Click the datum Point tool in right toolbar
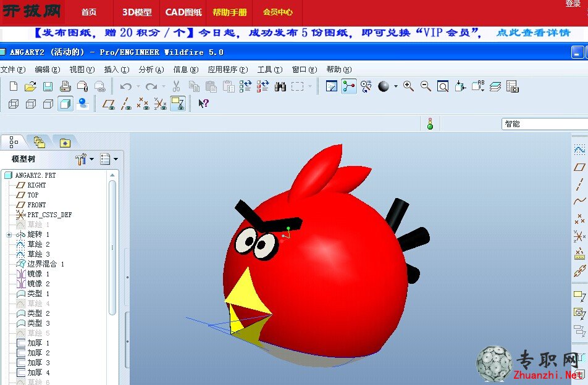This screenshot has width=588, height=385. click(x=579, y=218)
